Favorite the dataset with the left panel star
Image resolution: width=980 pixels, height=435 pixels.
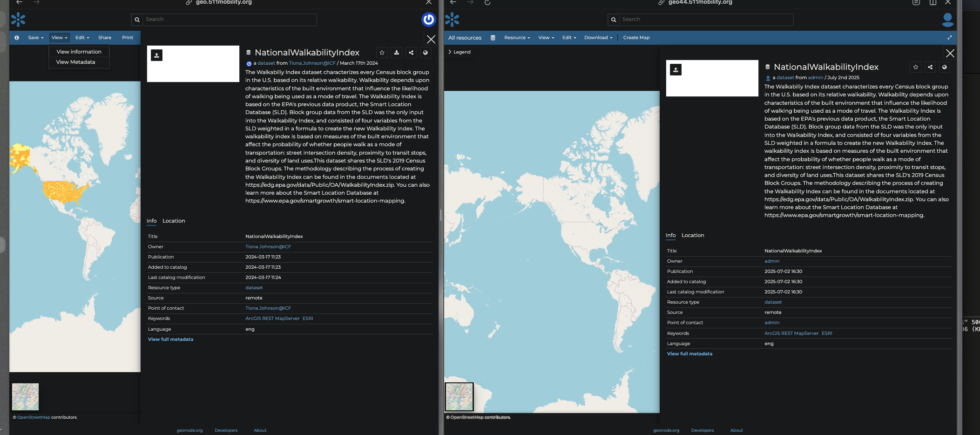(382, 53)
